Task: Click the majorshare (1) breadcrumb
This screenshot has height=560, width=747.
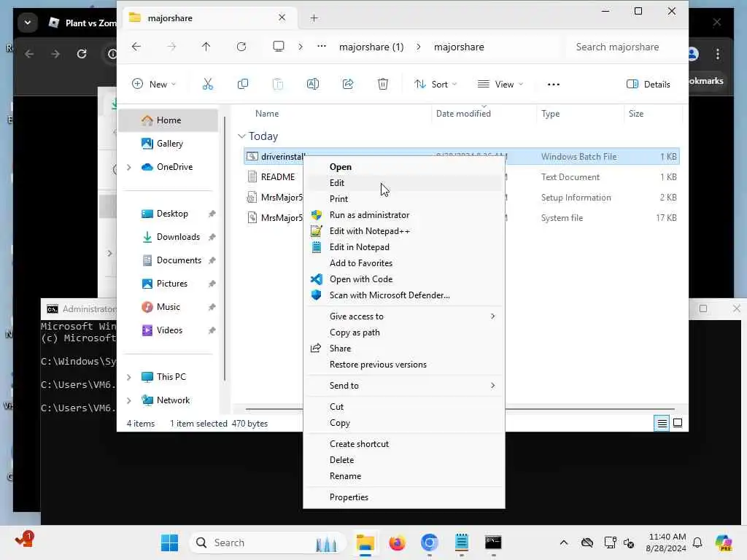Action: 371,47
